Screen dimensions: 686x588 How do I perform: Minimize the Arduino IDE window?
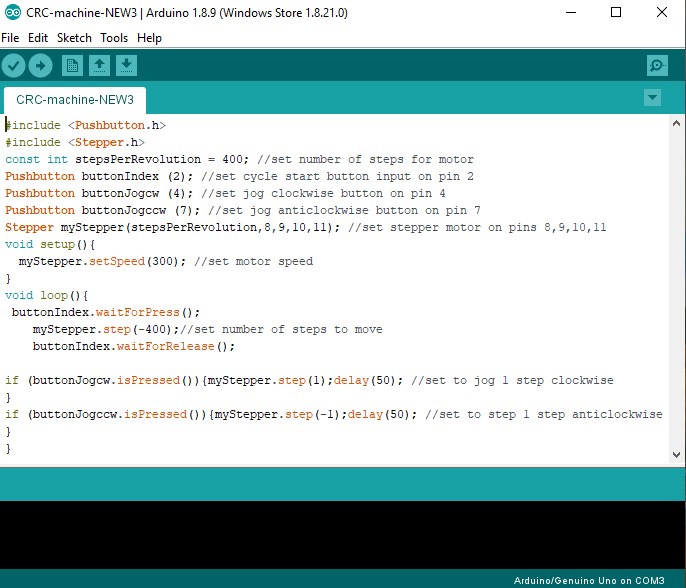pyautogui.click(x=570, y=13)
